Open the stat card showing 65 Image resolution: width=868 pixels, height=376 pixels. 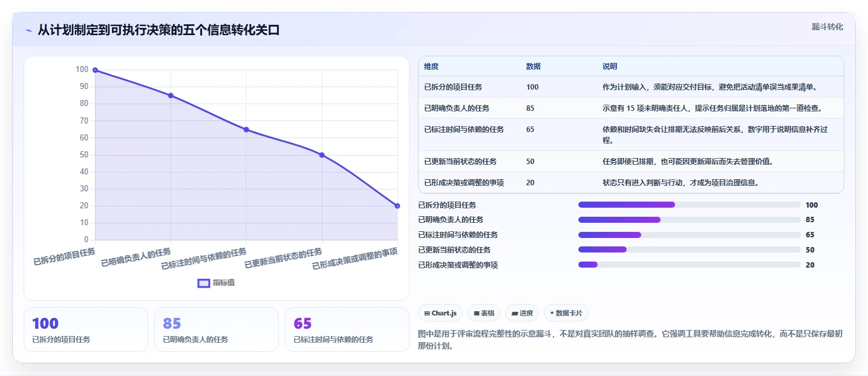coord(347,329)
